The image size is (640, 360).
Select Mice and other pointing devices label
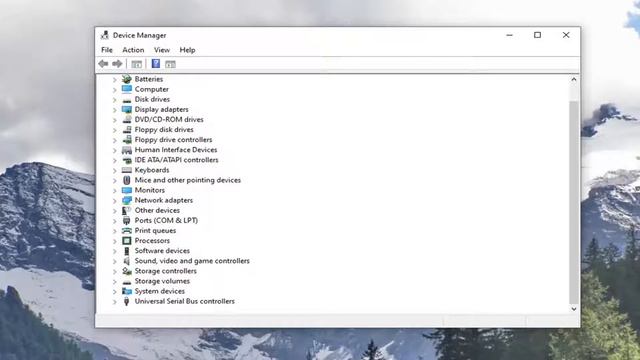pos(188,180)
